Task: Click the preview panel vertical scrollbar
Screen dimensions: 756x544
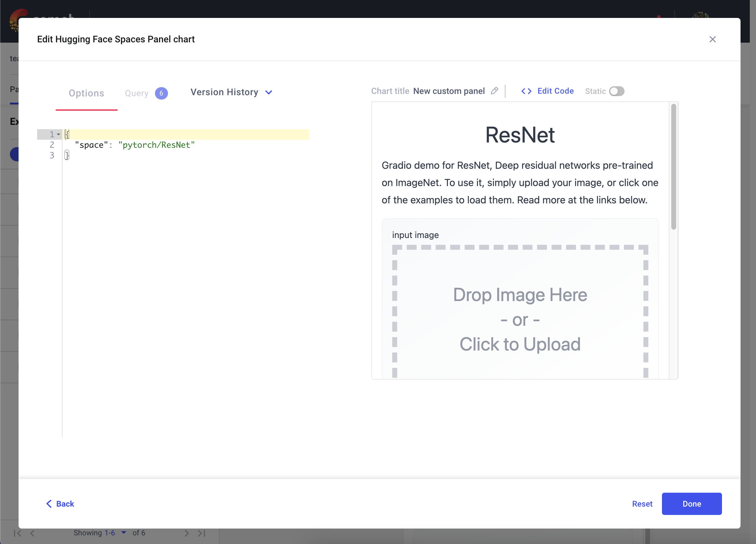Action: (674, 167)
